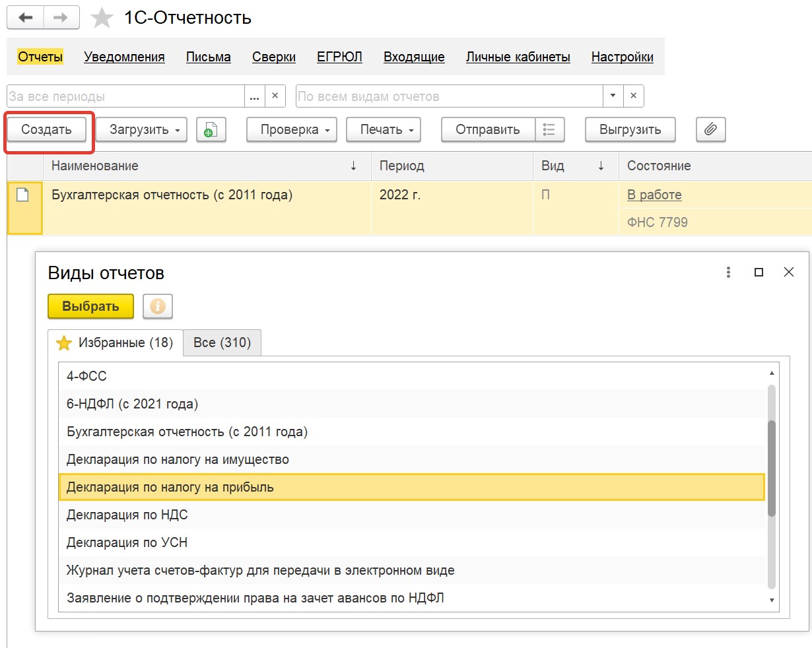Click the Период column header
The image size is (812, 648).
pyautogui.click(x=452, y=166)
